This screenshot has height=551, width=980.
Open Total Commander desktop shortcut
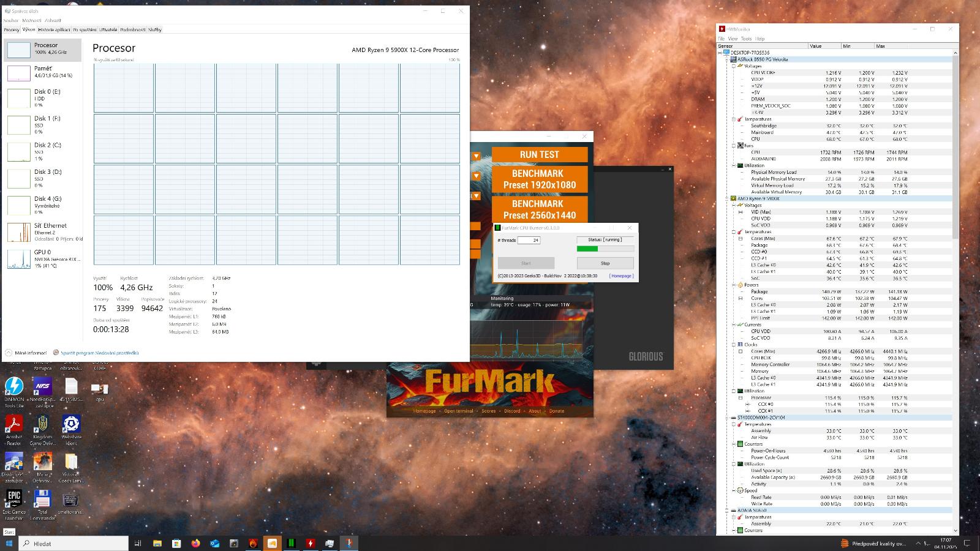click(x=42, y=498)
